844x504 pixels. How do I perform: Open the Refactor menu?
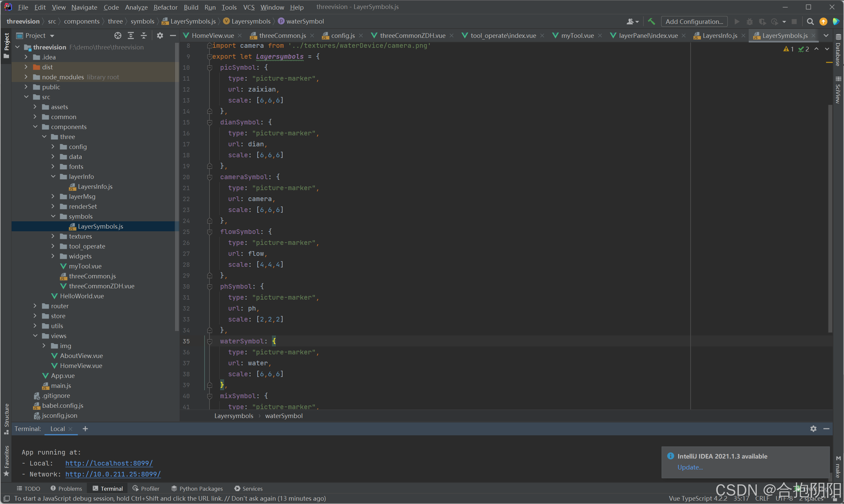pos(165,7)
